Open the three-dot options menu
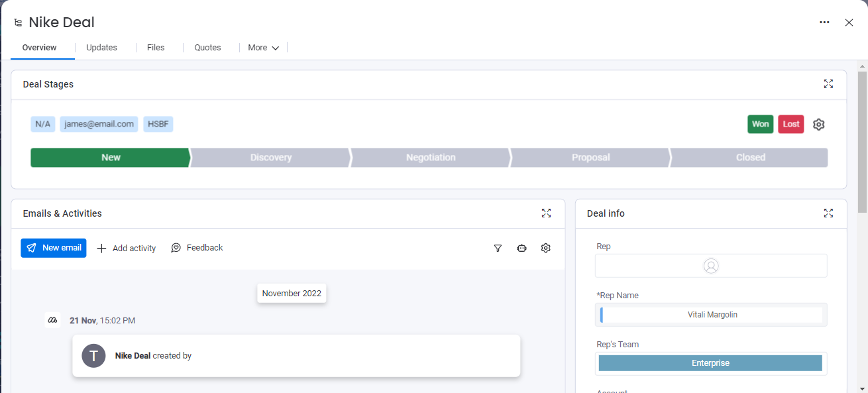This screenshot has width=868, height=393. coord(824,23)
